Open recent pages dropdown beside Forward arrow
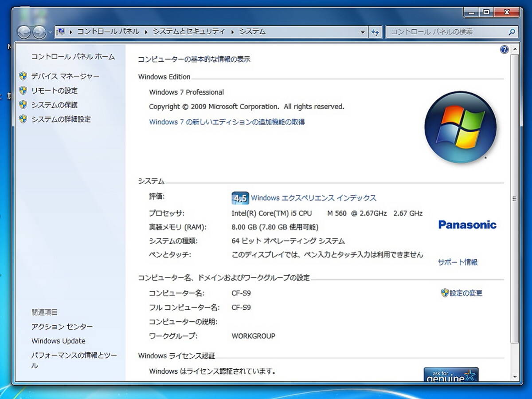Image resolution: width=532 pixels, height=399 pixels. [50, 32]
